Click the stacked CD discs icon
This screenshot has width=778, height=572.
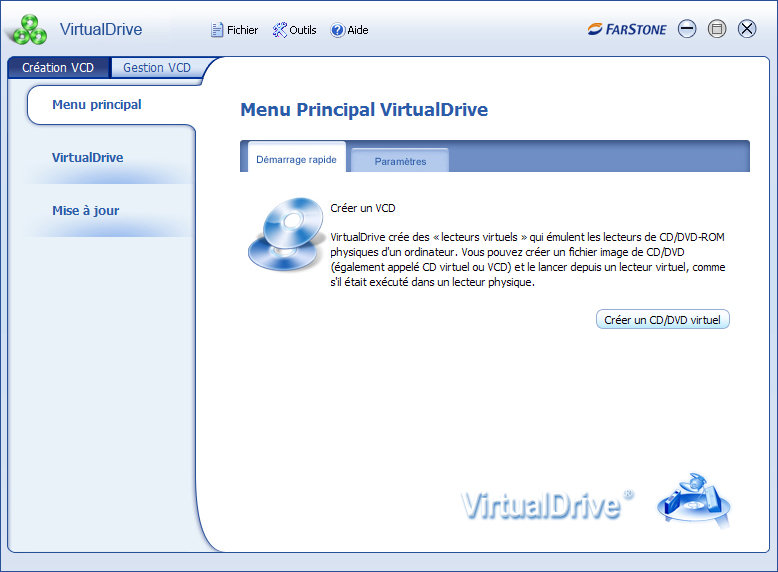[x=286, y=234]
